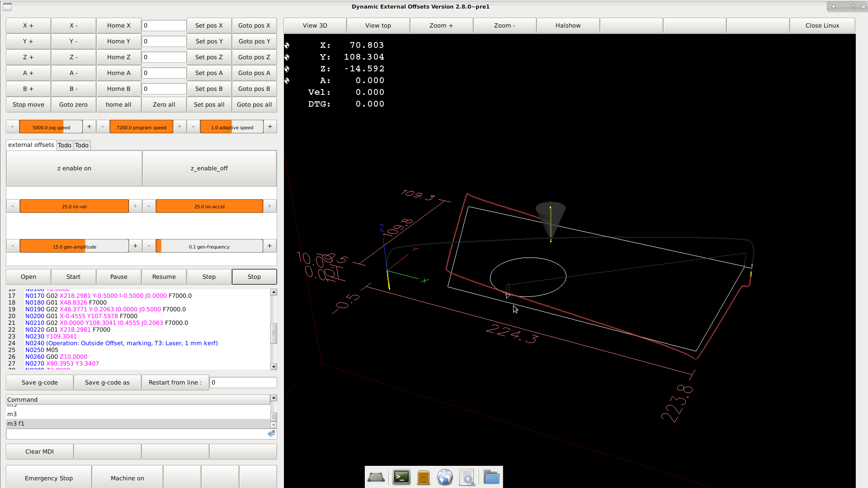Click the show desktop dock icon
Viewport: 868px width, 488px height.
376,477
